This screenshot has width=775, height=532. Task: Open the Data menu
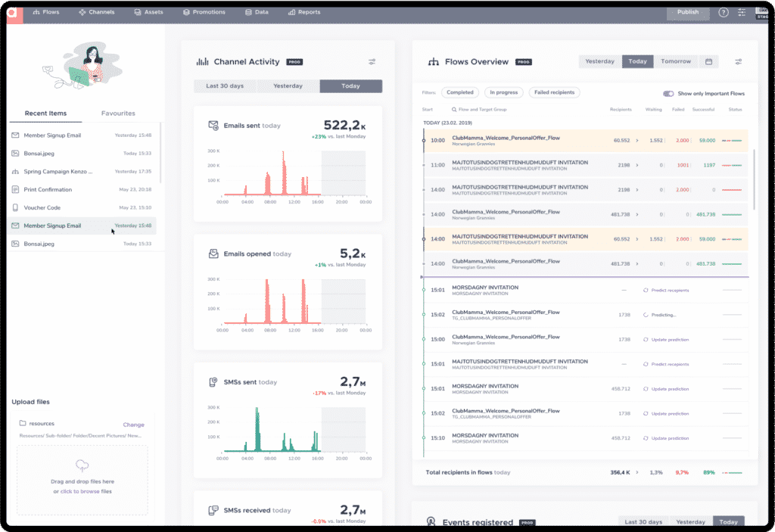[x=257, y=12]
